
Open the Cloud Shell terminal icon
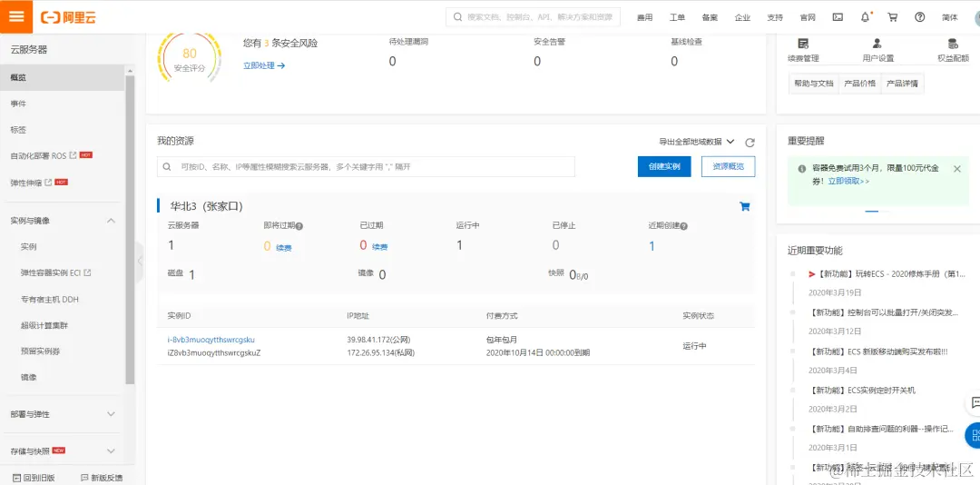click(x=838, y=17)
